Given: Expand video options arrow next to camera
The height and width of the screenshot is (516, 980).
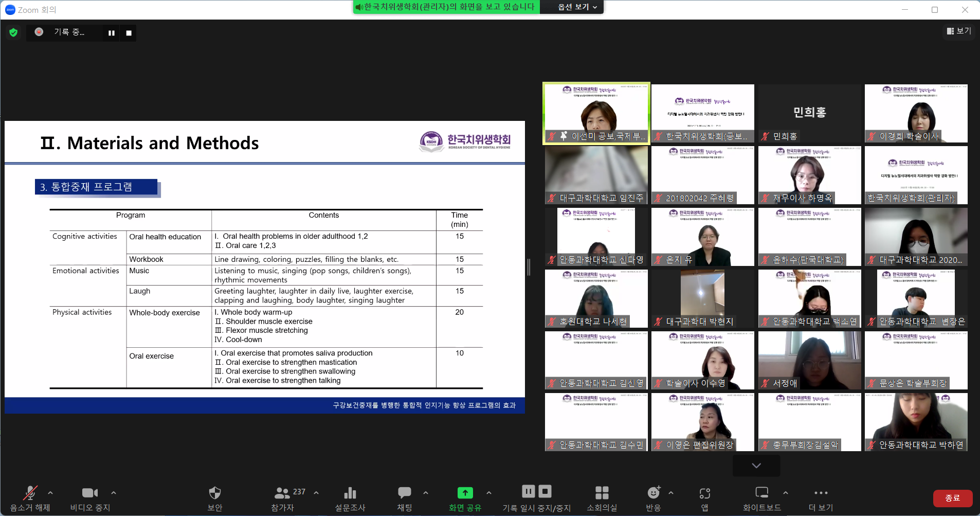Looking at the screenshot, I should 114,493.
